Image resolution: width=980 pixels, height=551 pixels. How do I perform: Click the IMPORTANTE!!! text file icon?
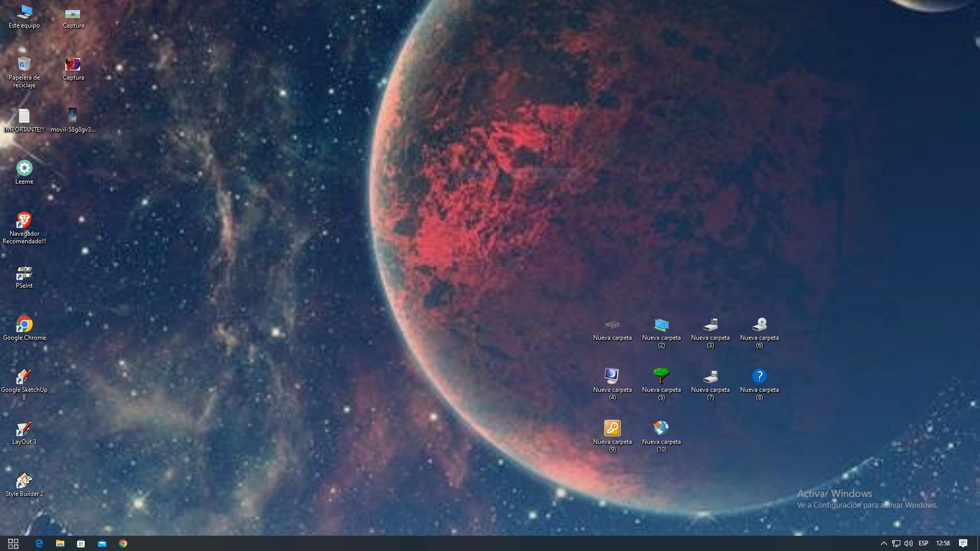[x=24, y=117]
